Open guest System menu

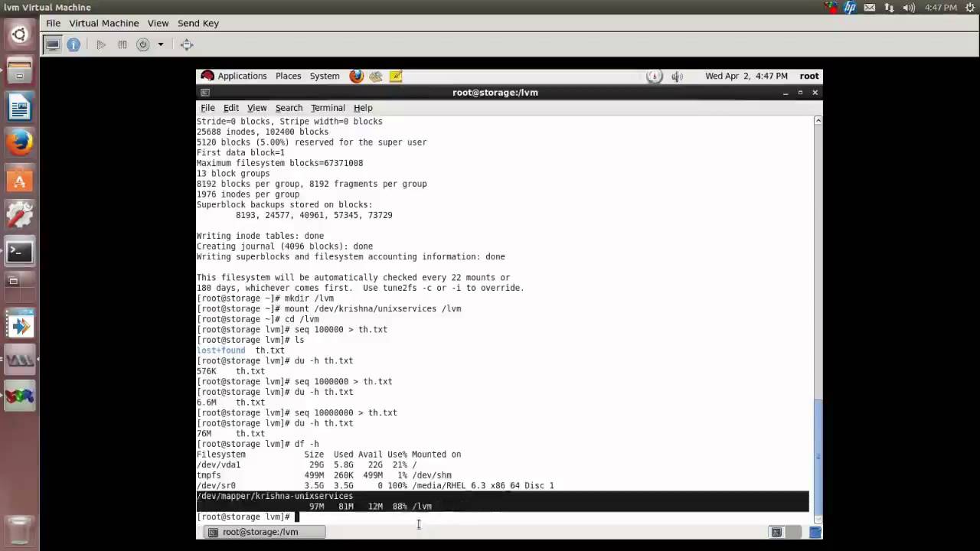(325, 76)
